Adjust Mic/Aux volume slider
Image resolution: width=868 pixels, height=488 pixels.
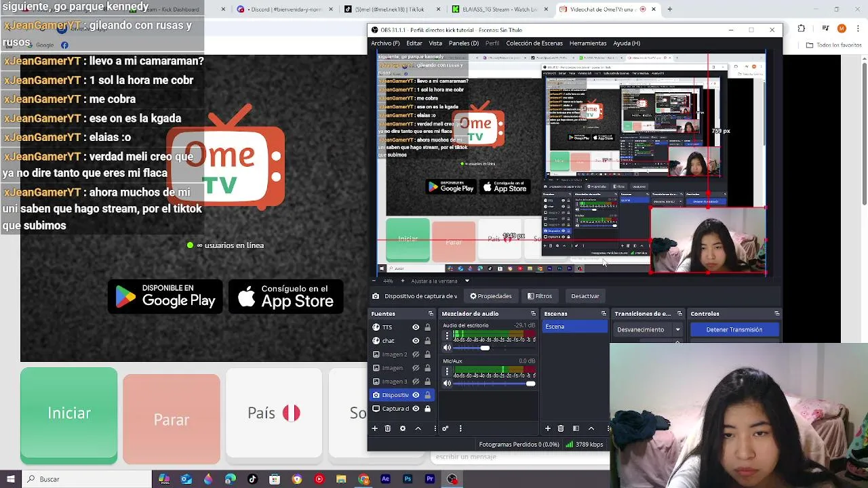[494, 384]
